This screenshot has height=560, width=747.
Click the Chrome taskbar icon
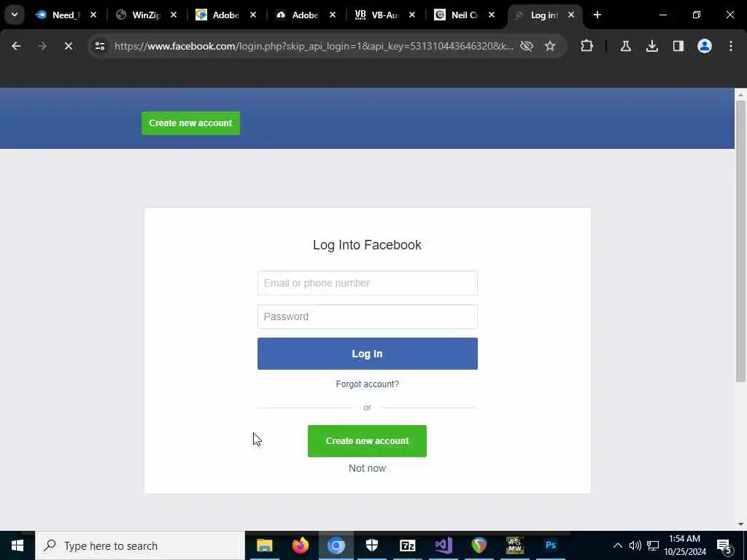point(336,545)
